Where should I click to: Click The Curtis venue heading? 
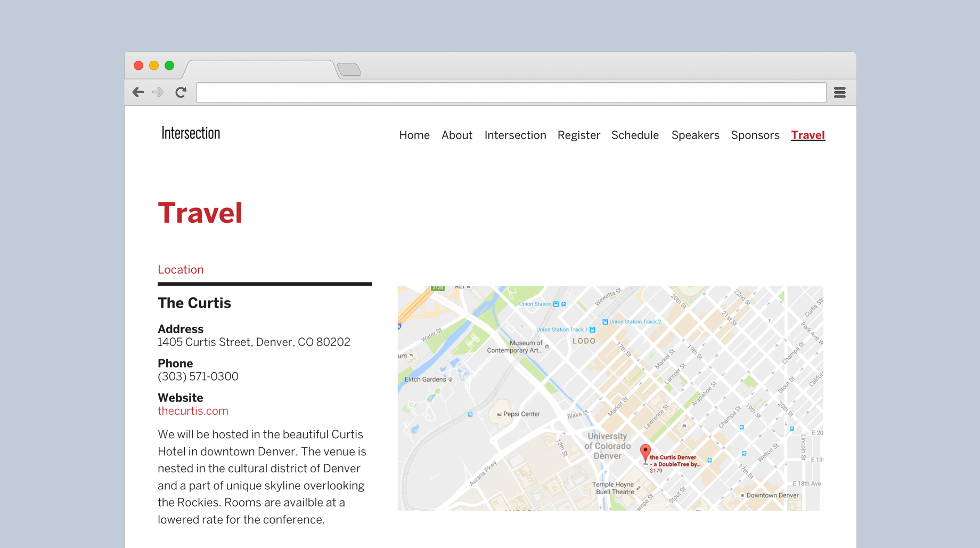[x=194, y=303]
